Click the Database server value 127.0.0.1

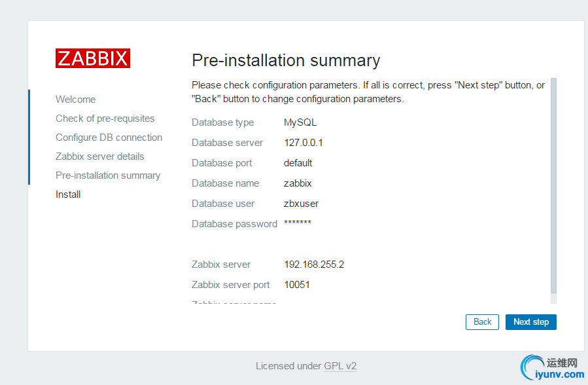(303, 143)
